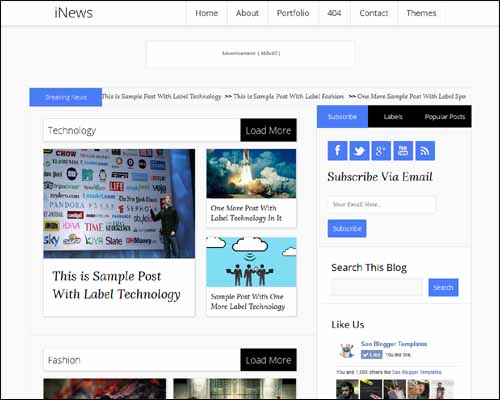Open the Breaking News label
This screenshot has height=400, width=500.
tap(66, 97)
